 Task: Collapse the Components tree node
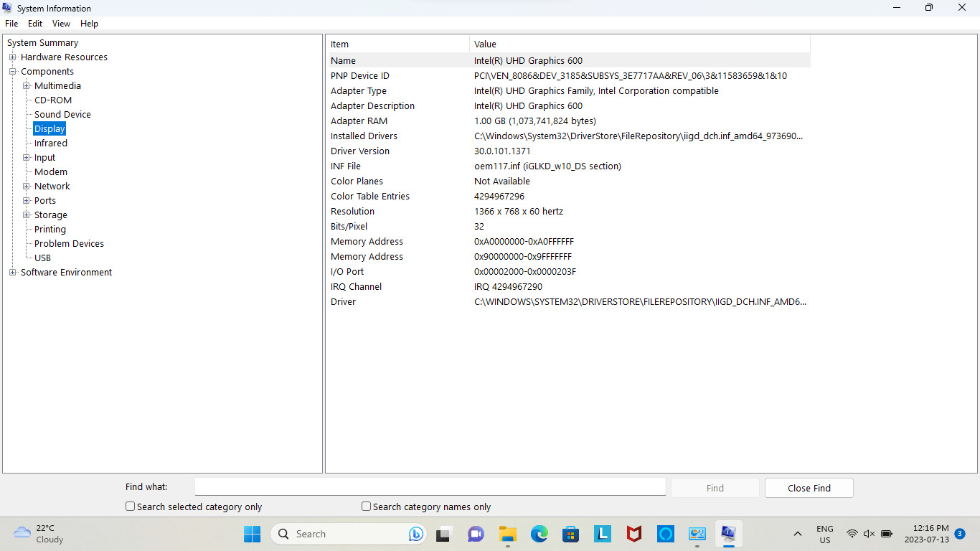(12, 71)
